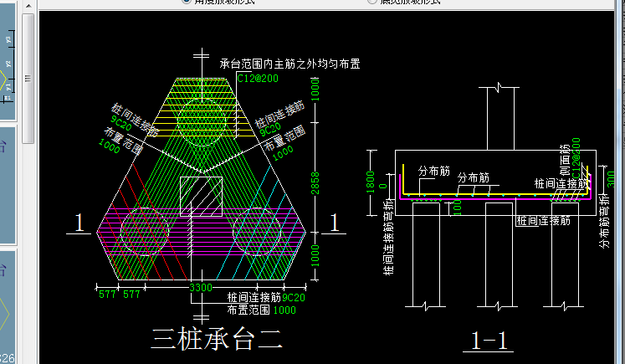Click the 0 value next to 1800

point(383,186)
